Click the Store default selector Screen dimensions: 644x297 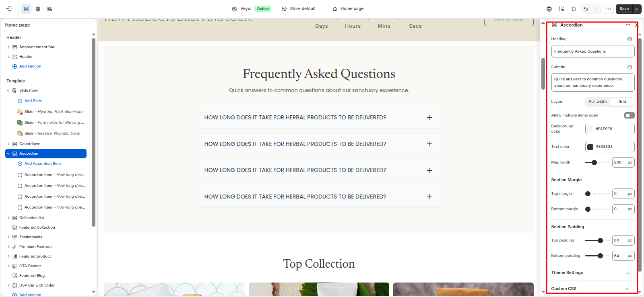299,9
